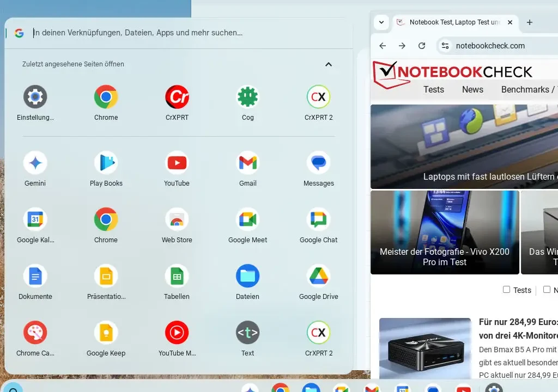
Task: Open Gmail in the app grid
Action: click(x=247, y=163)
